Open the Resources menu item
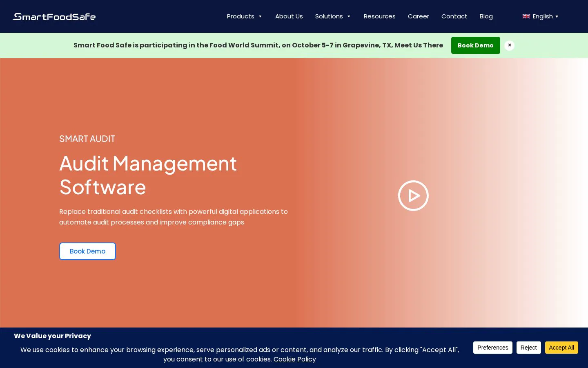This screenshot has height=368, width=588. 379,16
